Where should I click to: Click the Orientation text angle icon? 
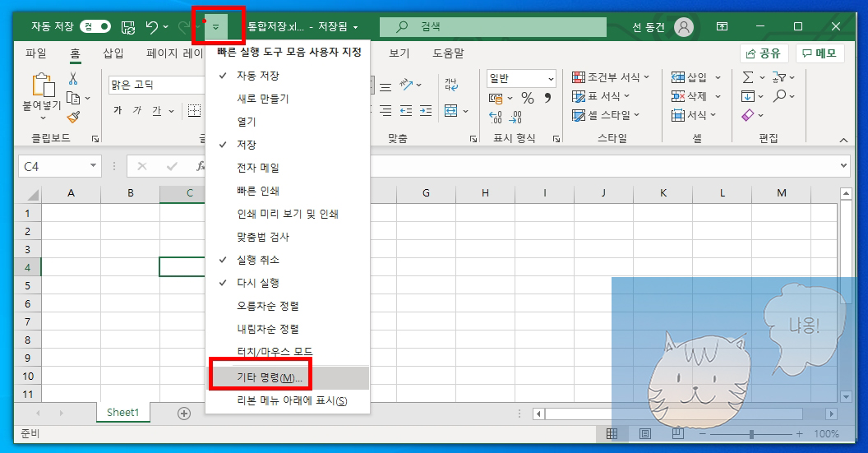[407, 84]
